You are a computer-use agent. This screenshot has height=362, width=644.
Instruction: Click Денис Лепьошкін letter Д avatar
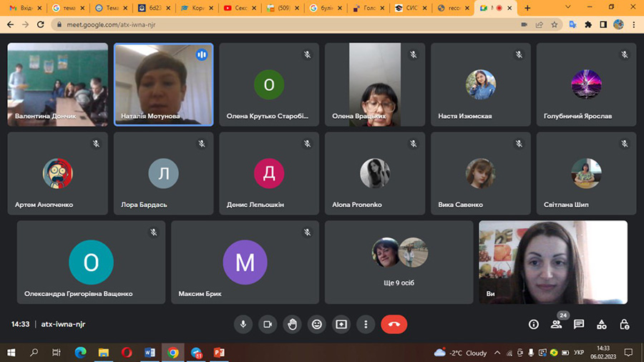click(x=269, y=173)
